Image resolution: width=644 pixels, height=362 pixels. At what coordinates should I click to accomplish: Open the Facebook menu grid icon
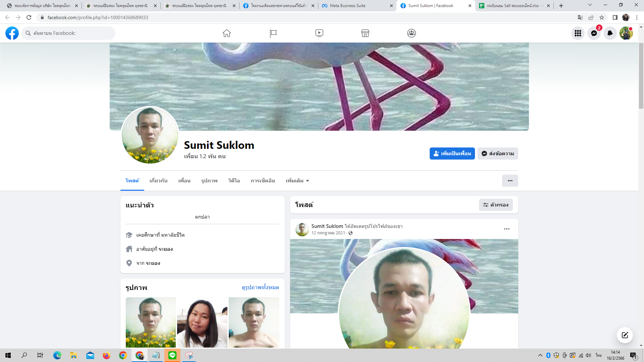(x=578, y=33)
